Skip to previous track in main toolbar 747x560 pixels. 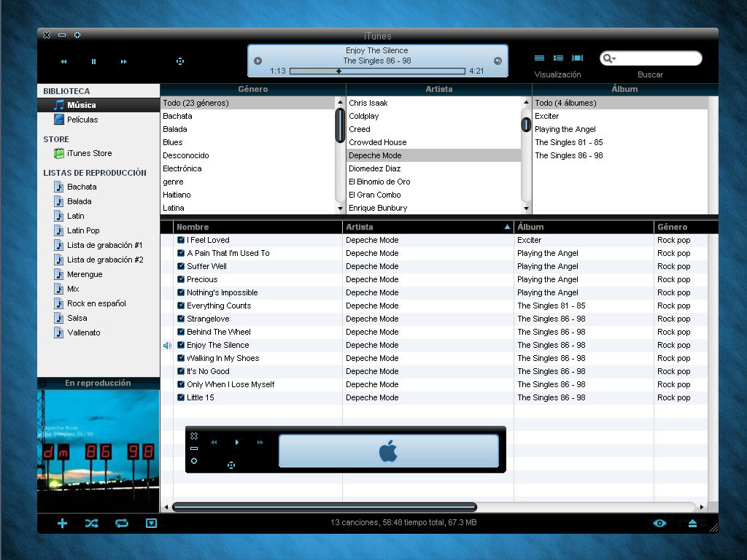pyautogui.click(x=64, y=61)
